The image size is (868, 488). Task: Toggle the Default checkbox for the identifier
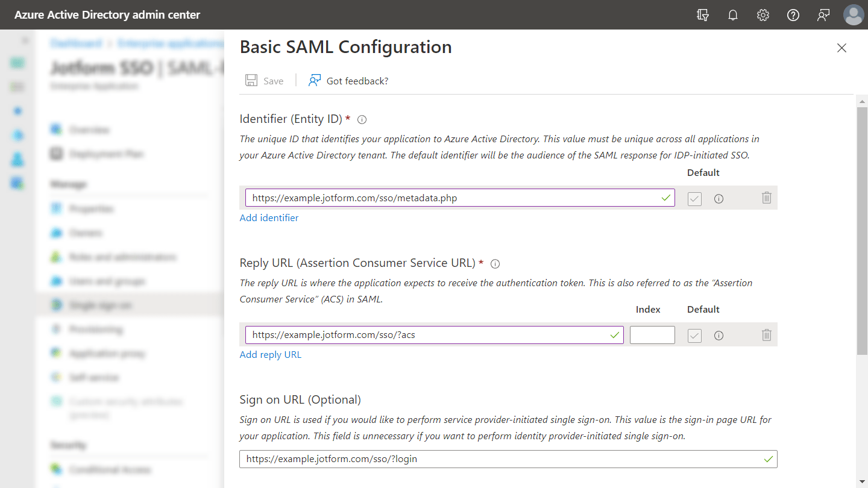coord(694,198)
